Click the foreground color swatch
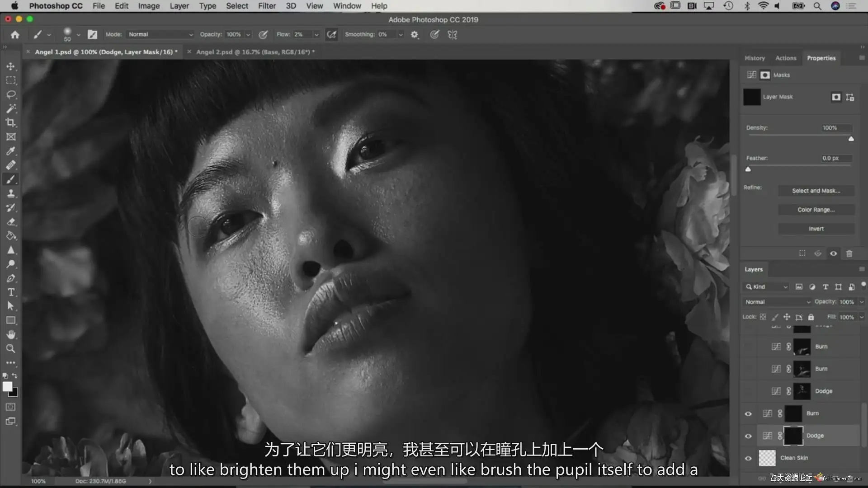Viewport: 868px width, 488px height. (x=7, y=387)
